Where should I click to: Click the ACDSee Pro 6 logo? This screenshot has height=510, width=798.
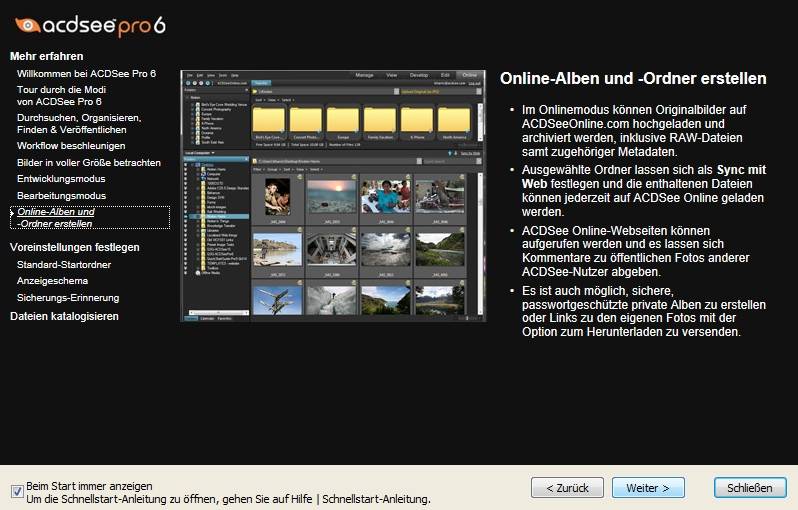91,25
